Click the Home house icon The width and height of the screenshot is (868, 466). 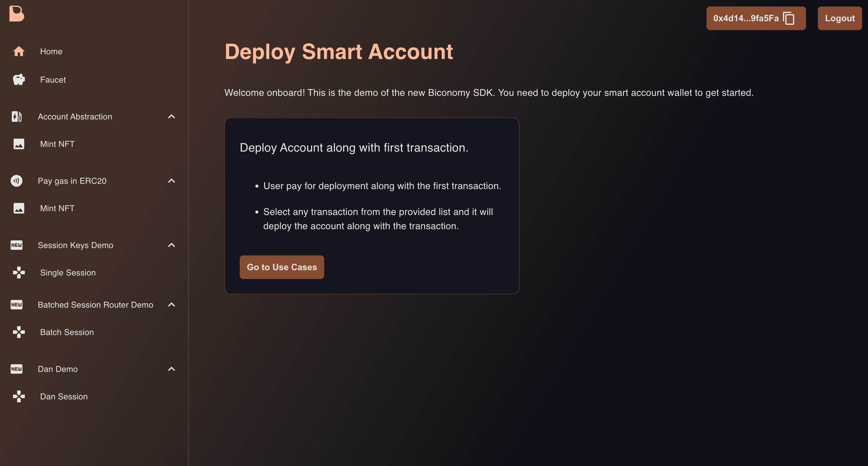click(19, 51)
